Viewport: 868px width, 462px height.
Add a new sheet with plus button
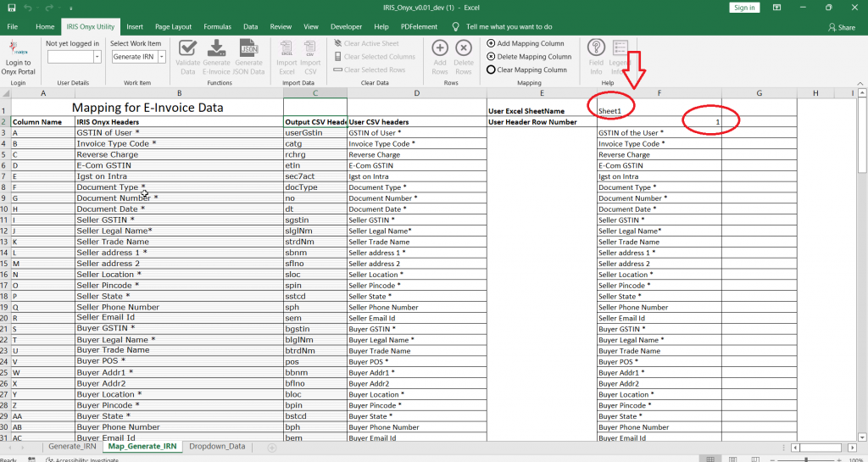pyautogui.click(x=272, y=447)
